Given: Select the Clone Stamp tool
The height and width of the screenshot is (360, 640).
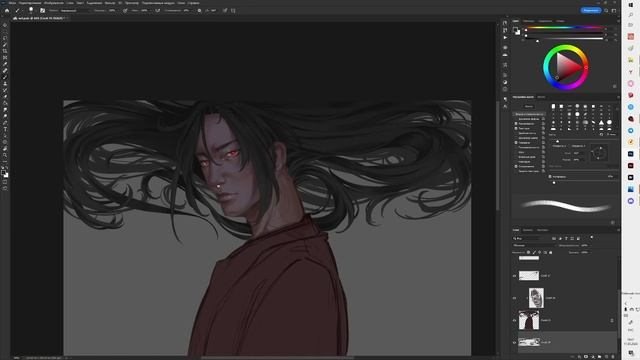Looking at the screenshot, I should pos(5,84).
